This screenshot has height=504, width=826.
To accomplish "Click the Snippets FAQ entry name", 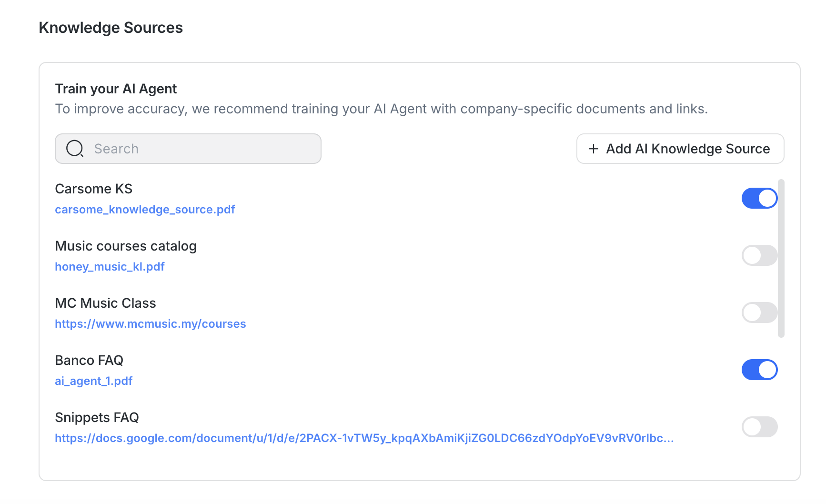I will click(97, 417).
